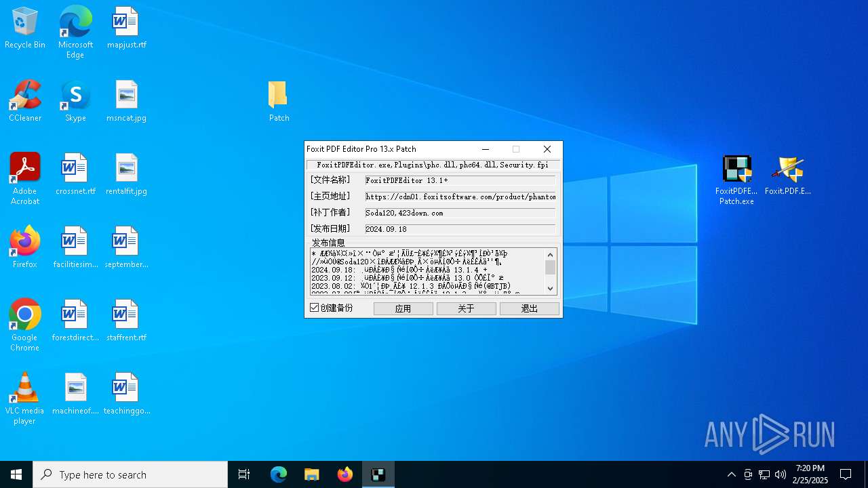Select the teachinggo... document icon
Image resolution: width=868 pixels, height=488 pixels.
point(126,394)
